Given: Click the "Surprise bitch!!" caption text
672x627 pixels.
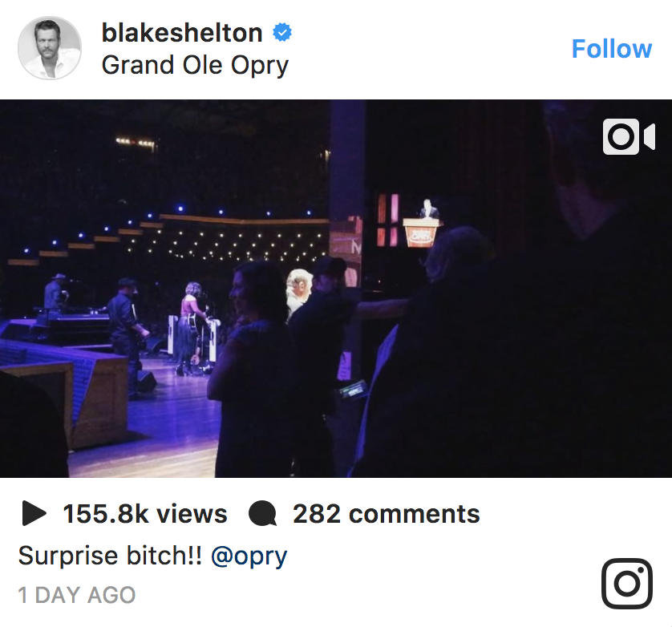Looking at the screenshot, I should [x=110, y=556].
